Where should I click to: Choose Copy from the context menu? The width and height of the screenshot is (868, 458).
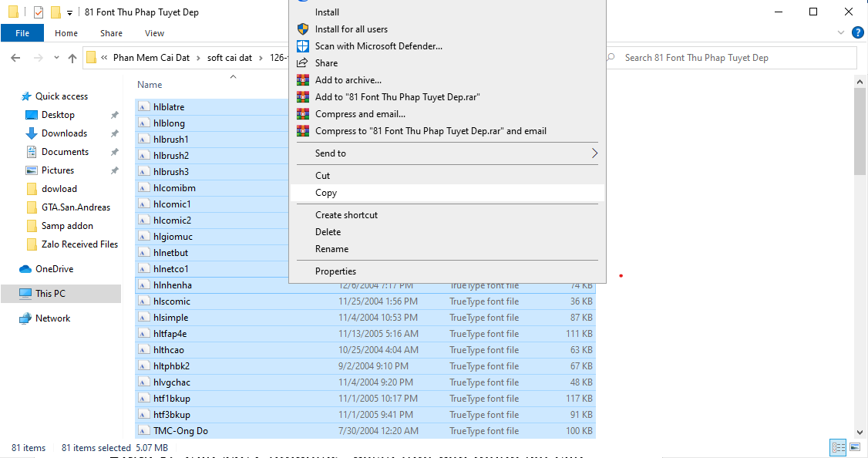[x=326, y=193]
